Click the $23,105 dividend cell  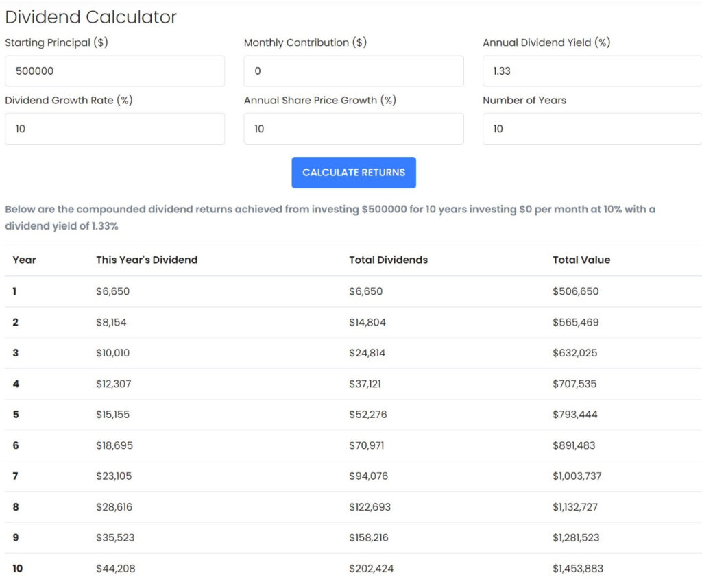[114, 476]
